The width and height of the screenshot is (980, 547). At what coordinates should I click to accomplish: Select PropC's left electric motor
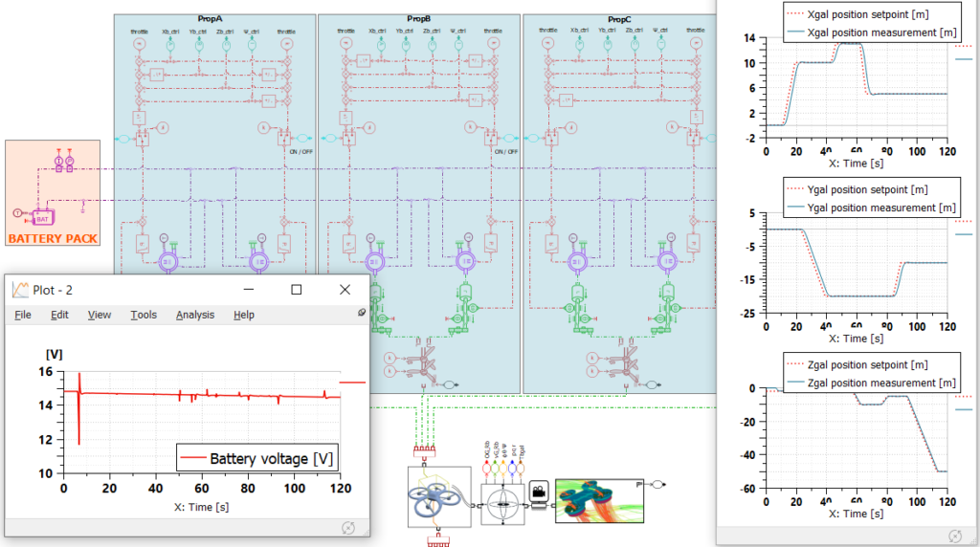(577, 262)
